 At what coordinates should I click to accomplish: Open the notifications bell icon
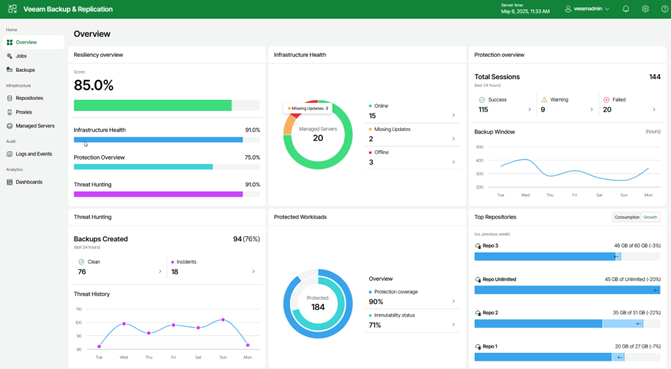point(626,9)
